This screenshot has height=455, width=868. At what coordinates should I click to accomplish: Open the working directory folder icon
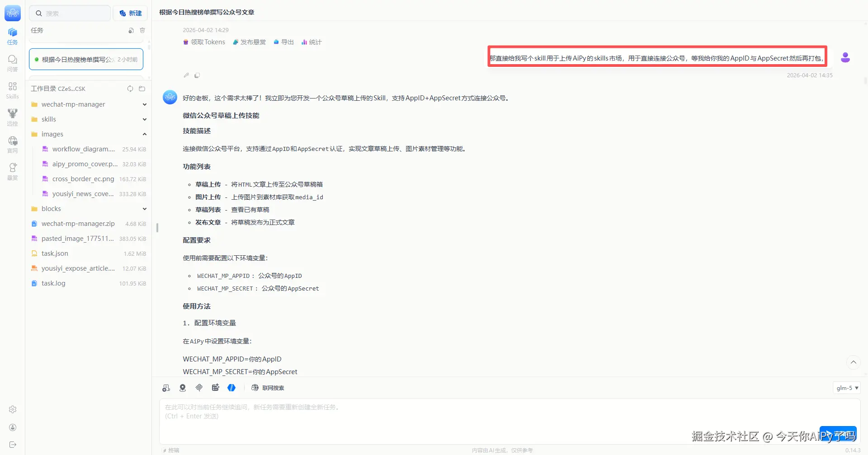point(142,89)
